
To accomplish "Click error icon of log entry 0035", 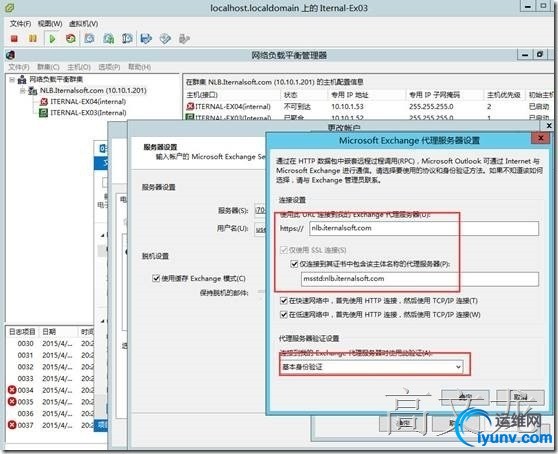I will (x=12, y=402).
